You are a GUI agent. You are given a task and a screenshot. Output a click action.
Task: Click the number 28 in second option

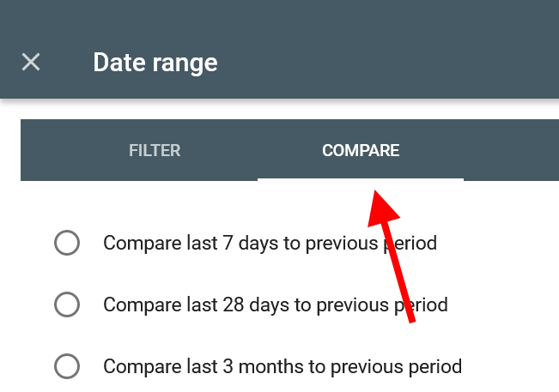tap(234, 305)
